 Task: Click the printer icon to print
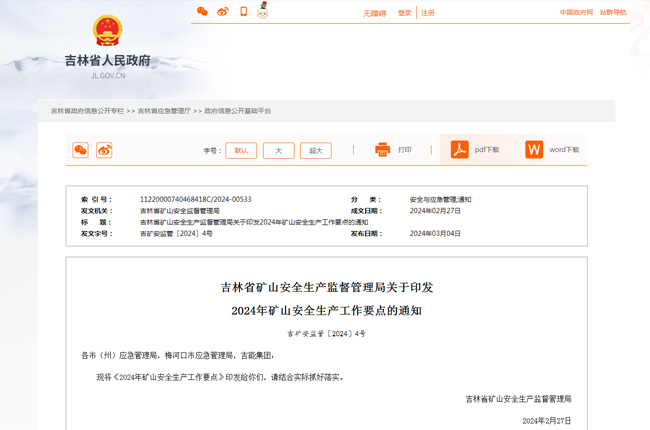click(x=382, y=150)
